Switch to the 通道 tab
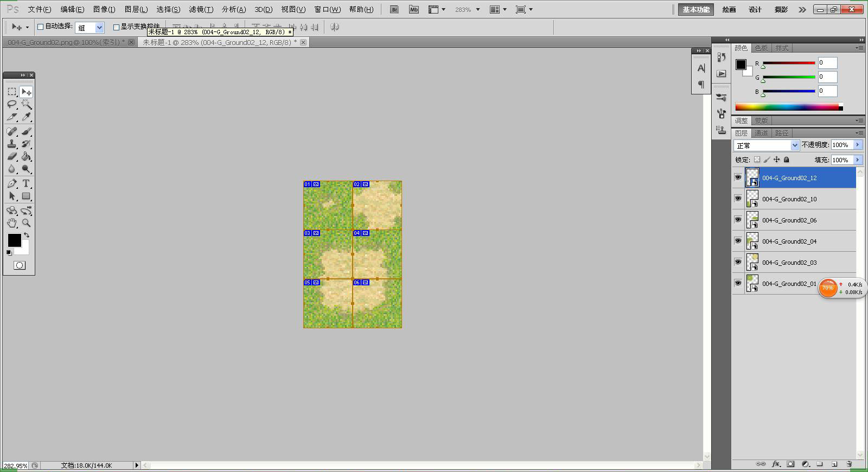The image size is (868, 472). (761, 133)
